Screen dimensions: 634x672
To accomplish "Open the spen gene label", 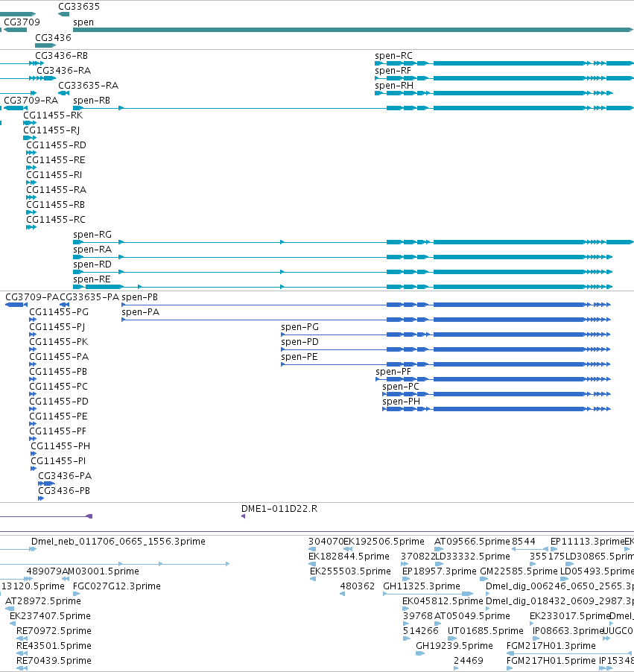I will pyautogui.click(x=83, y=22).
